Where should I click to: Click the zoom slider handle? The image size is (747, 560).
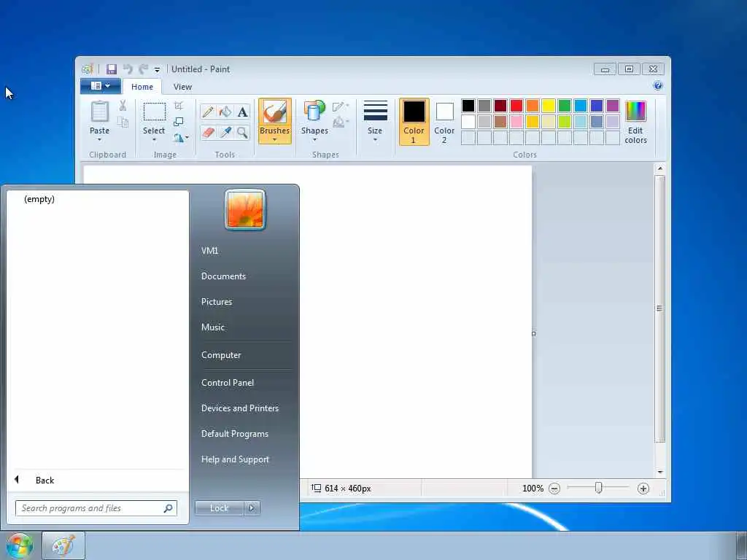click(599, 488)
